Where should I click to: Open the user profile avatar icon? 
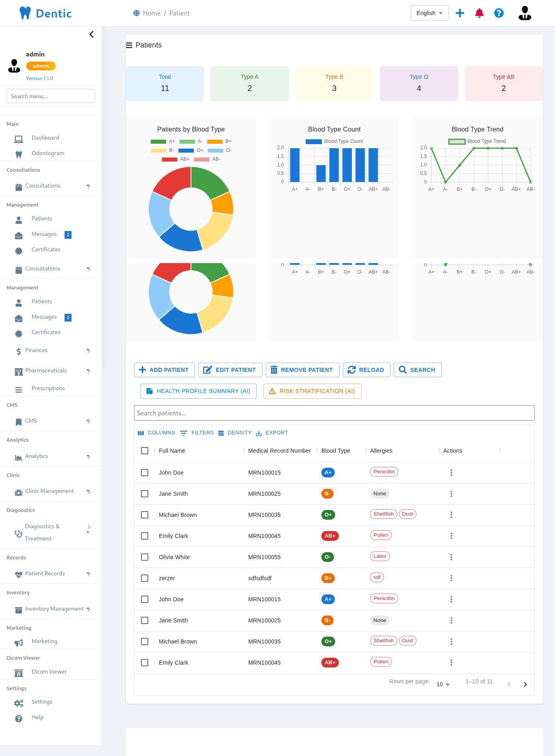pyautogui.click(x=525, y=13)
